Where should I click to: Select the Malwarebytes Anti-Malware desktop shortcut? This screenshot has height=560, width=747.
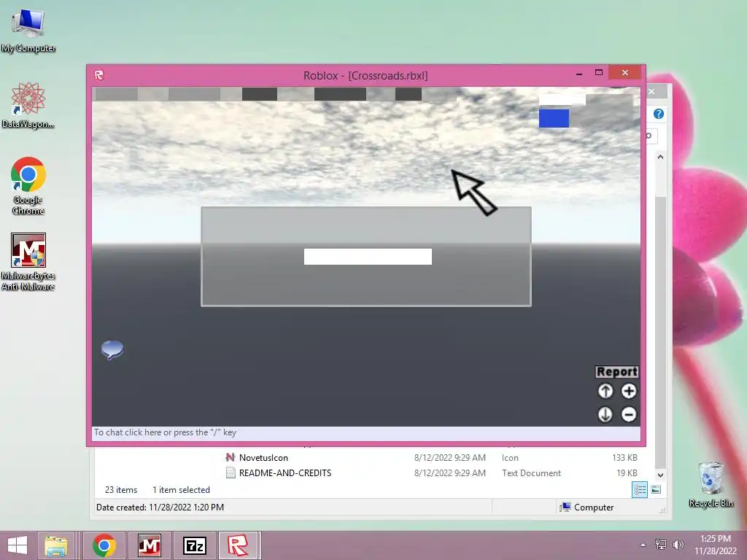tap(28, 262)
